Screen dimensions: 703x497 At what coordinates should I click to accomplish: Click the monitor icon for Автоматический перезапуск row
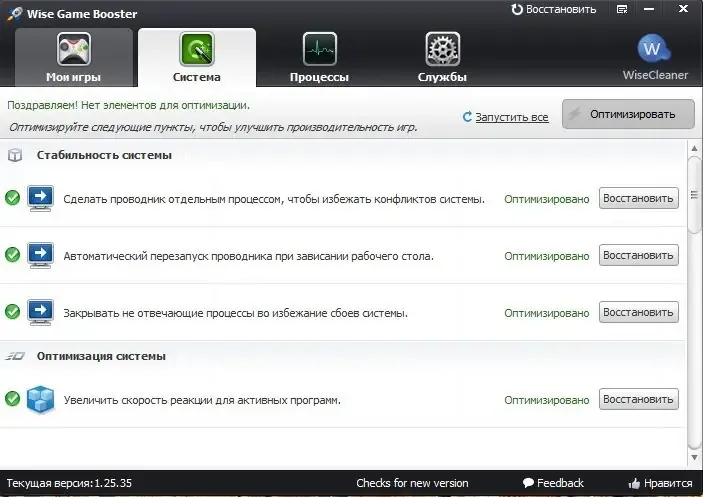pyautogui.click(x=40, y=255)
